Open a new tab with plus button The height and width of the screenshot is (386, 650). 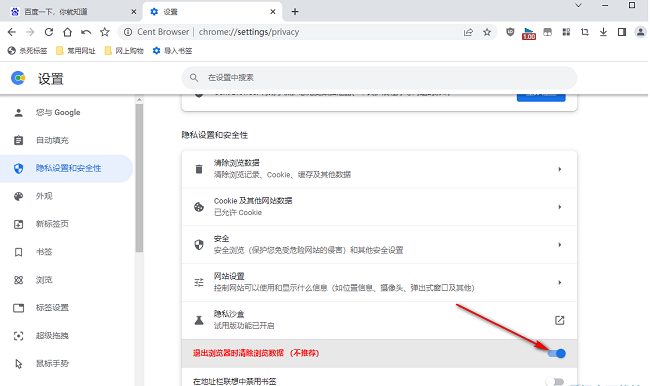pyautogui.click(x=295, y=12)
